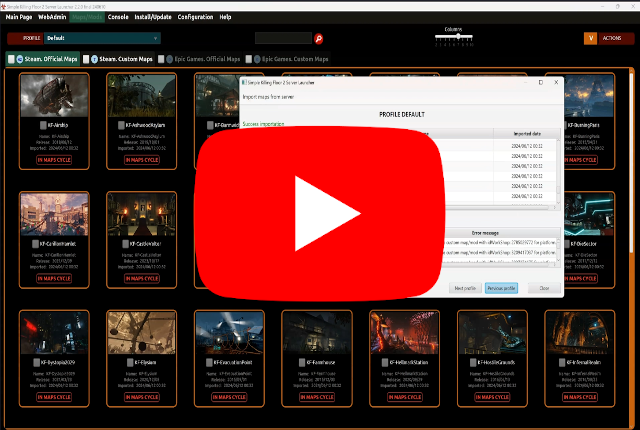
Task: Click the Error message column header
Action: point(485,233)
